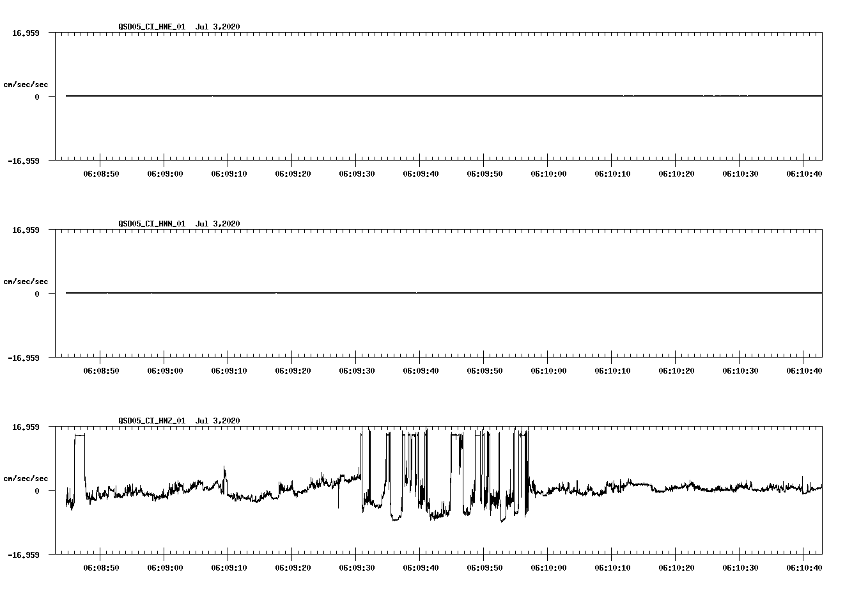Pick the 06:09:10 time label under HNE plot
The image size is (868, 591).
click(229, 174)
